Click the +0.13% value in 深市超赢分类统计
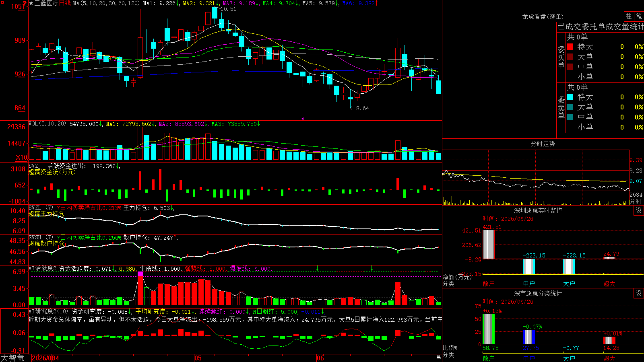This screenshot has height=362, width=644. pyautogui.click(x=492, y=311)
